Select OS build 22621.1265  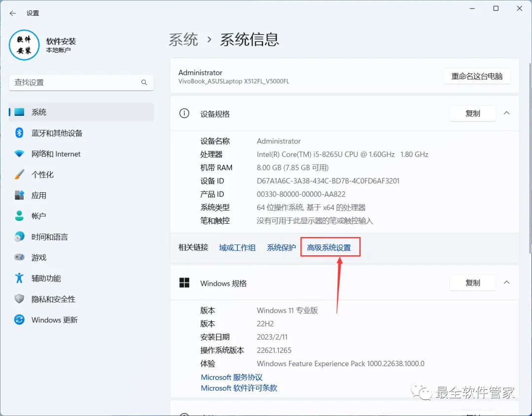(274, 350)
